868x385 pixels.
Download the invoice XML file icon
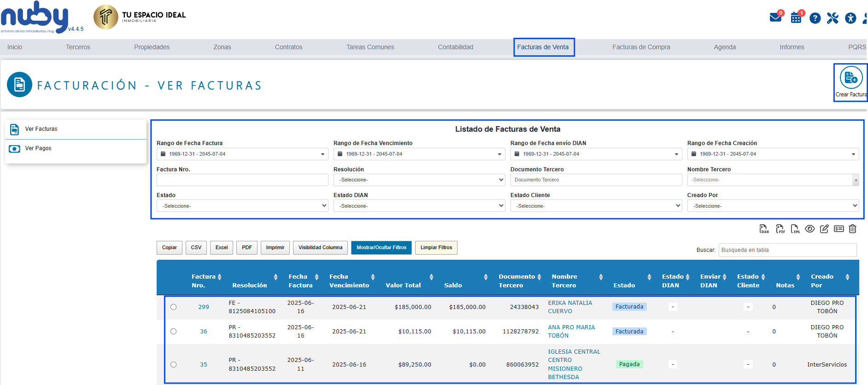click(x=795, y=229)
